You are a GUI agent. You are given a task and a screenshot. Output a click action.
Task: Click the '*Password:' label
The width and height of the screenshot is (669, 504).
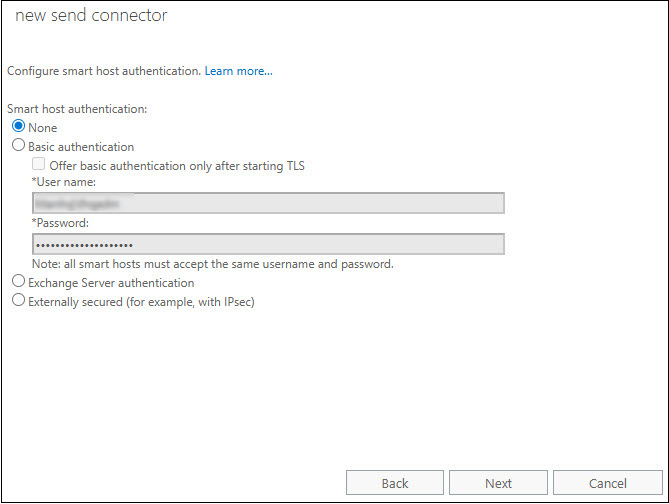[61, 223]
